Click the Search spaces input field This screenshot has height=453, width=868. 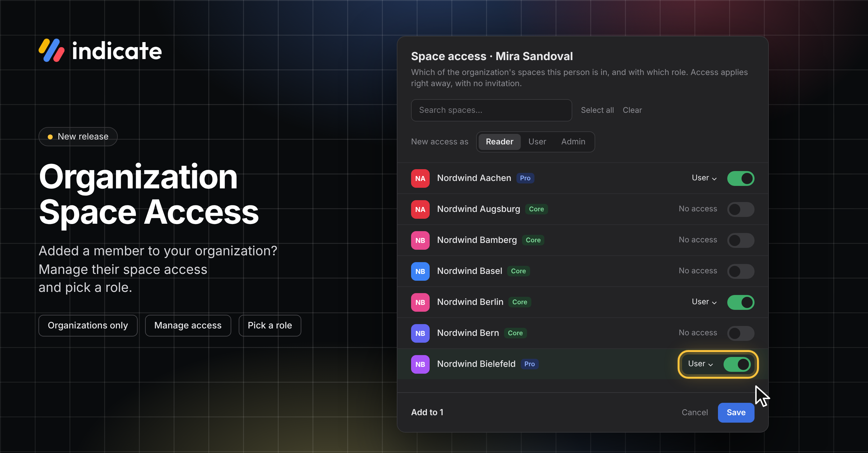491,110
